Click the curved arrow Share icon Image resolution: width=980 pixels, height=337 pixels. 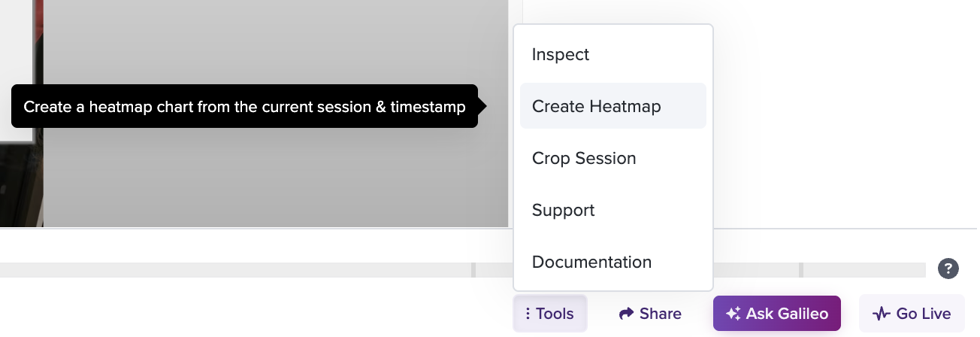[x=626, y=314]
